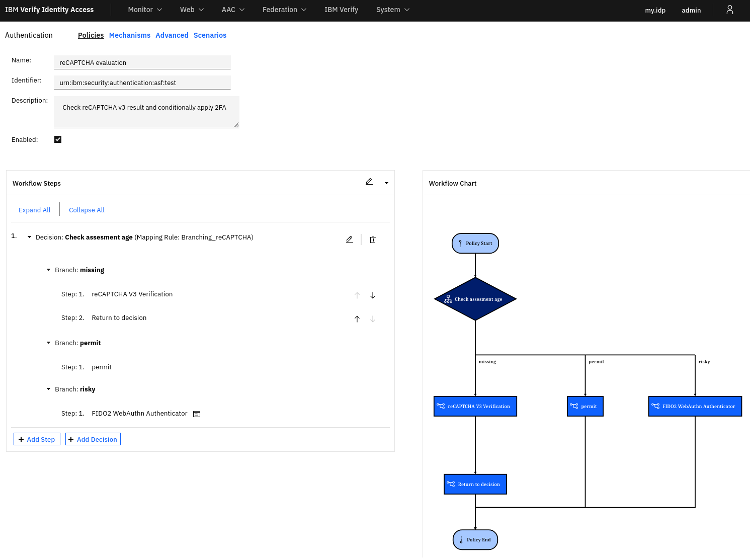Open the Web menu
The width and height of the screenshot is (750, 560).
point(192,10)
